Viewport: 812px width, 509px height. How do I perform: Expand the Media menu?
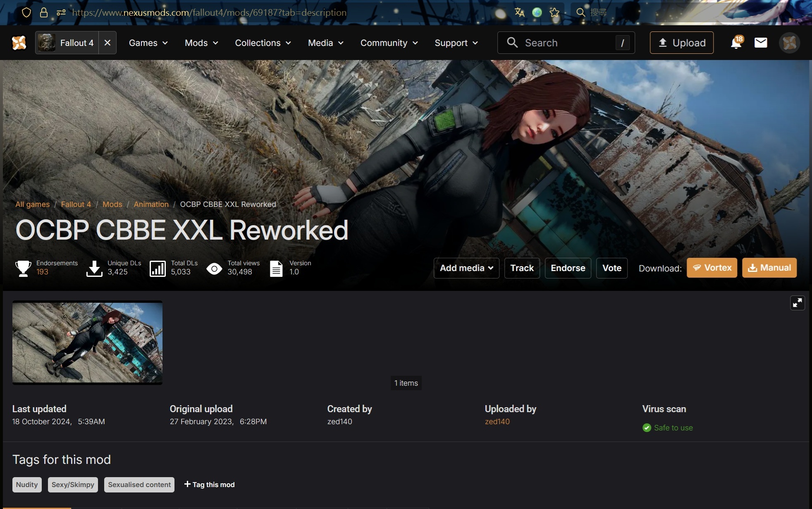(x=326, y=43)
